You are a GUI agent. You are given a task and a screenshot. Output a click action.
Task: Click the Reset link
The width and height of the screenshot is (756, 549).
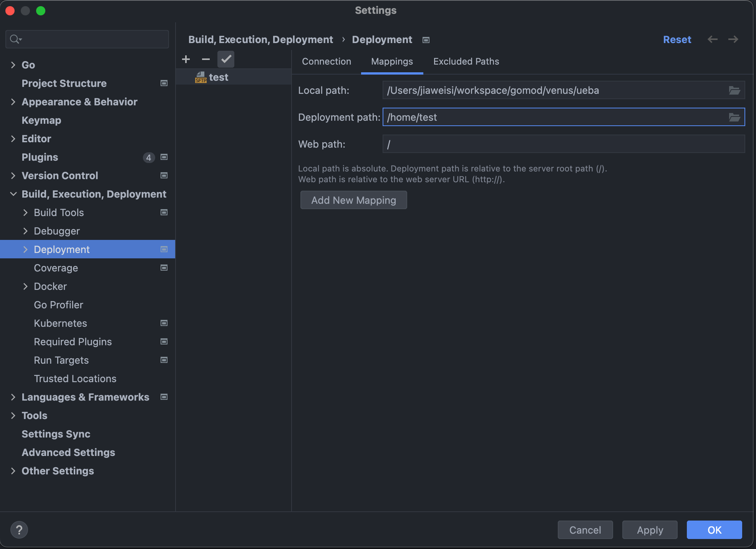[677, 40]
